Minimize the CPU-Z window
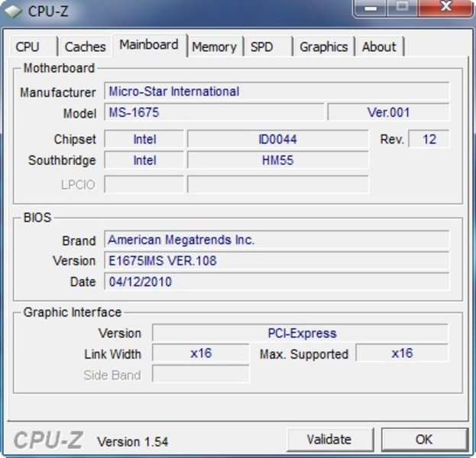This screenshot has width=476, height=458. pos(371,8)
